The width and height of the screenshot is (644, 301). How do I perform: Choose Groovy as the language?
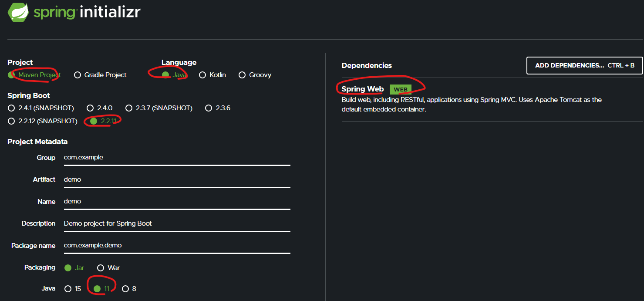(x=242, y=75)
